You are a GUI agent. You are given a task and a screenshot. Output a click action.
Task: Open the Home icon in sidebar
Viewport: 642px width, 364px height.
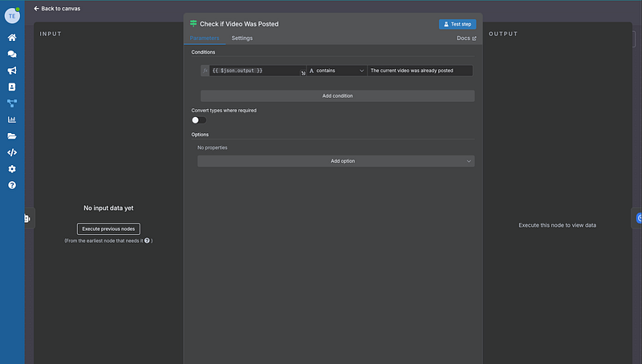[x=12, y=38]
